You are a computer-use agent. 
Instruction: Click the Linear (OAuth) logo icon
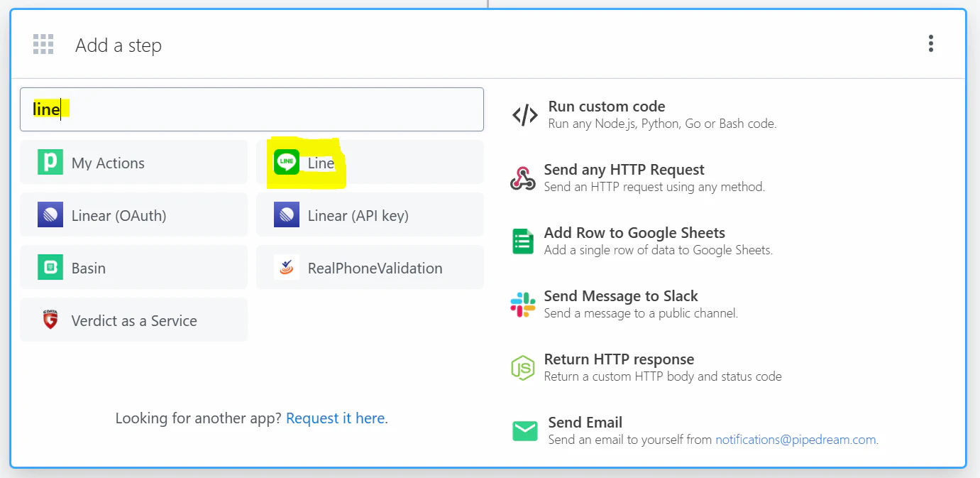click(x=50, y=215)
